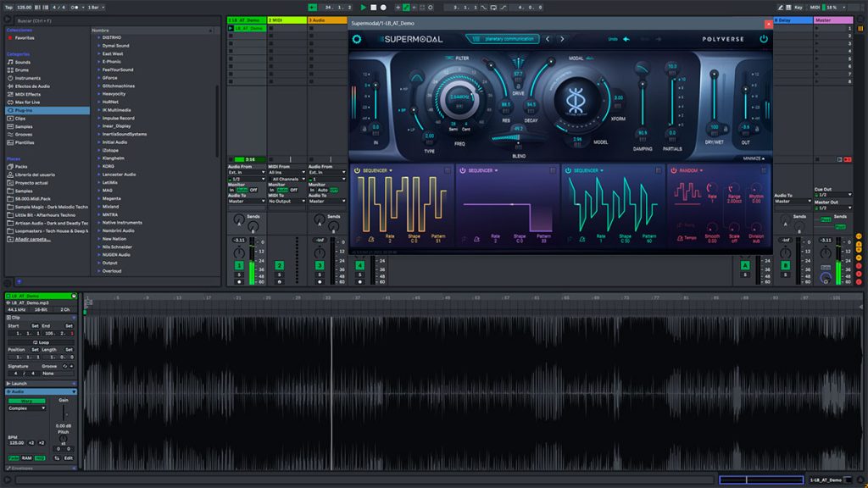868x488 pixels.
Task: Open the Max for Live category
Action: point(27,103)
